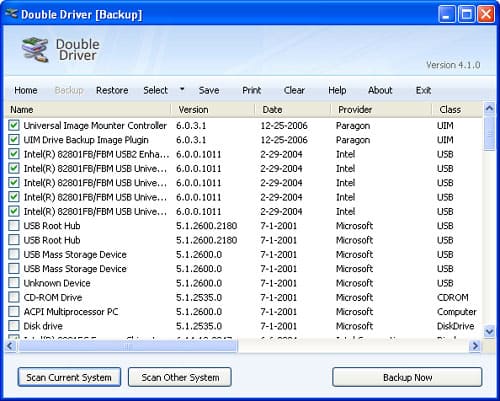Open the Restore section
This screenshot has width=500, height=401.
(112, 90)
